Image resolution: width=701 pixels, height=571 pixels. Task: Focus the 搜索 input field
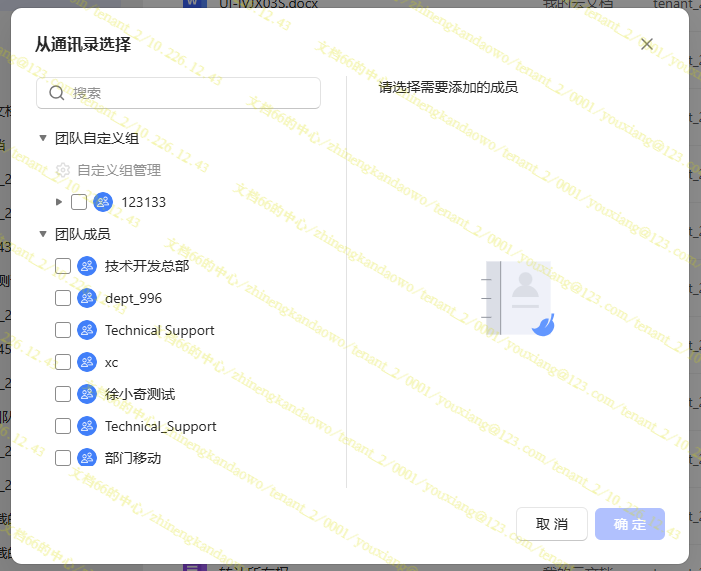[x=190, y=93]
